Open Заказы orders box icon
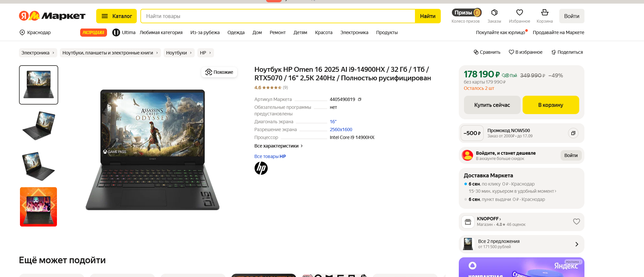The image size is (644, 277). [x=494, y=16]
